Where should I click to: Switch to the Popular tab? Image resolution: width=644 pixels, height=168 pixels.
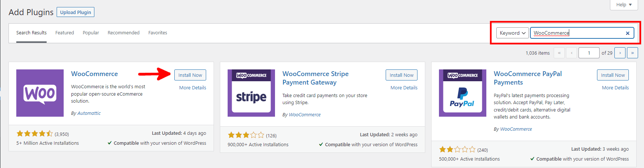tap(91, 33)
